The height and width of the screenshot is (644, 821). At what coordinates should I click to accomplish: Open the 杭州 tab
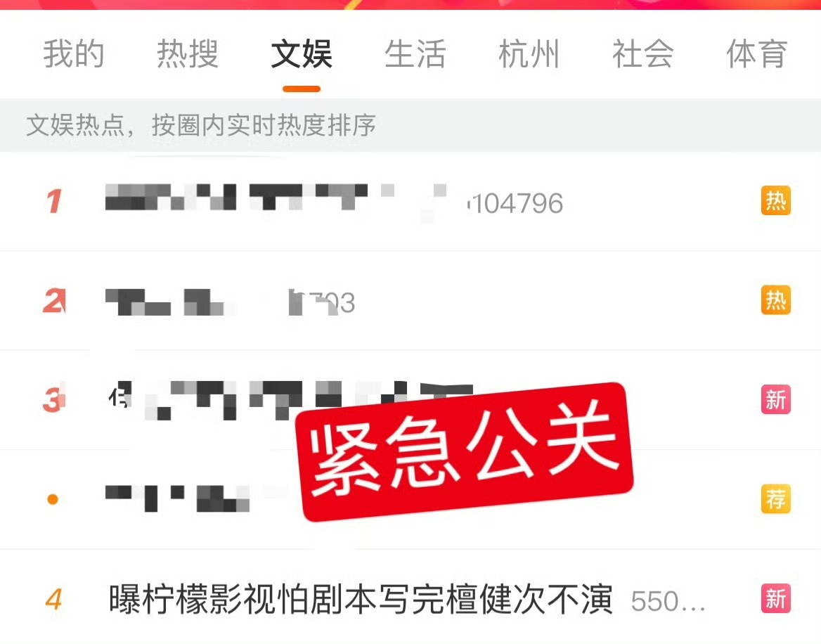(x=529, y=53)
